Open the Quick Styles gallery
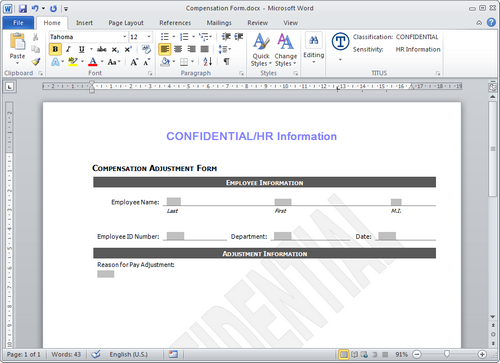This screenshot has height=363, width=500. tap(261, 50)
